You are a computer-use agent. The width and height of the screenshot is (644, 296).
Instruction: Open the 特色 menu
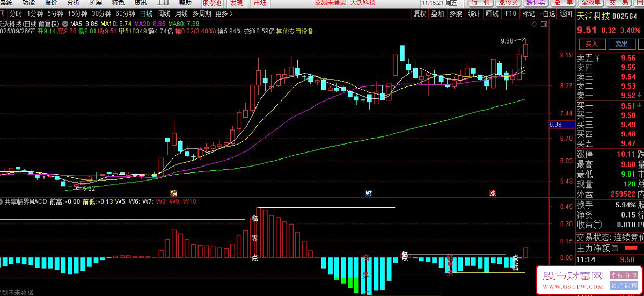coord(118,3)
